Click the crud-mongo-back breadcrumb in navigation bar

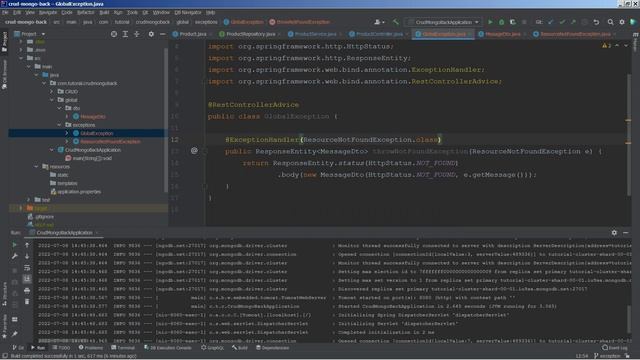(26, 22)
